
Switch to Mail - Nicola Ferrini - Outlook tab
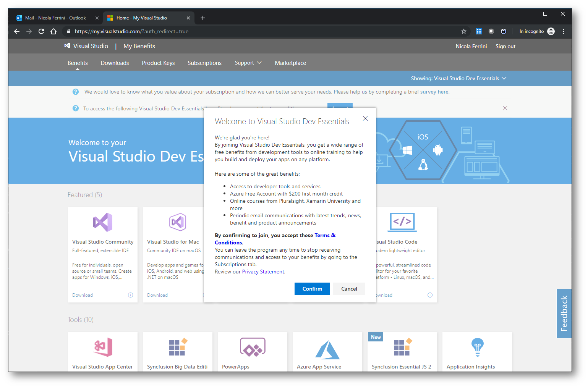tap(55, 18)
